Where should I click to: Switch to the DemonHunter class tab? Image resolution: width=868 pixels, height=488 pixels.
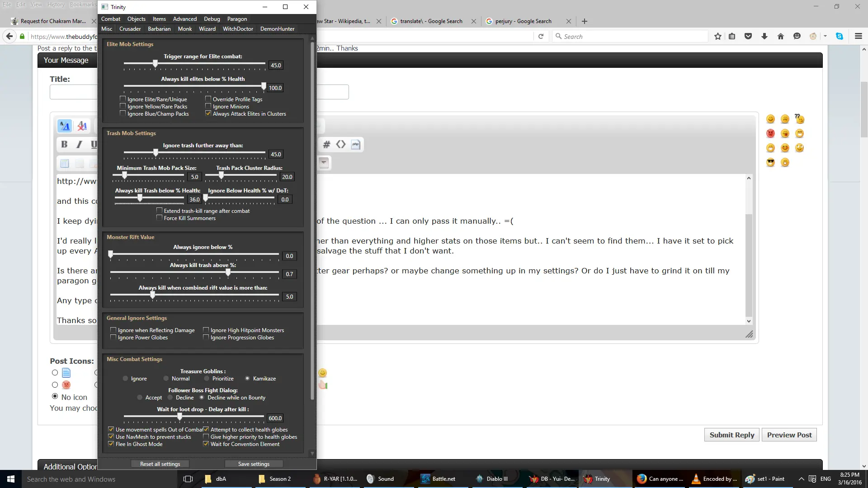pyautogui.click(x=277, y=29)
